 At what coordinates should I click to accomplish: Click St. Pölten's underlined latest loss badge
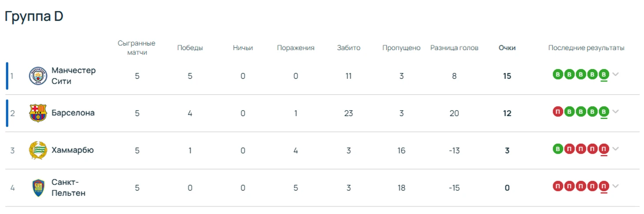(x=604, y=186)
